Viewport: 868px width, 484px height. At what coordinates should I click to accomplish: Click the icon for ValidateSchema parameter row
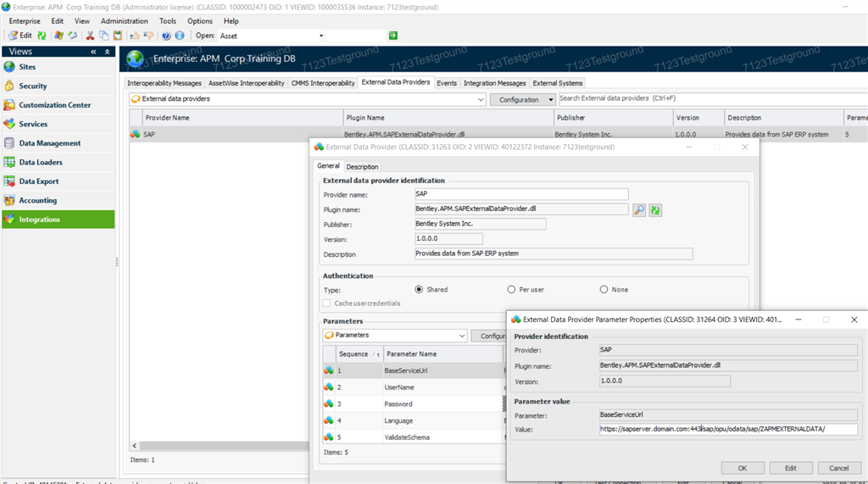point(329,437)
